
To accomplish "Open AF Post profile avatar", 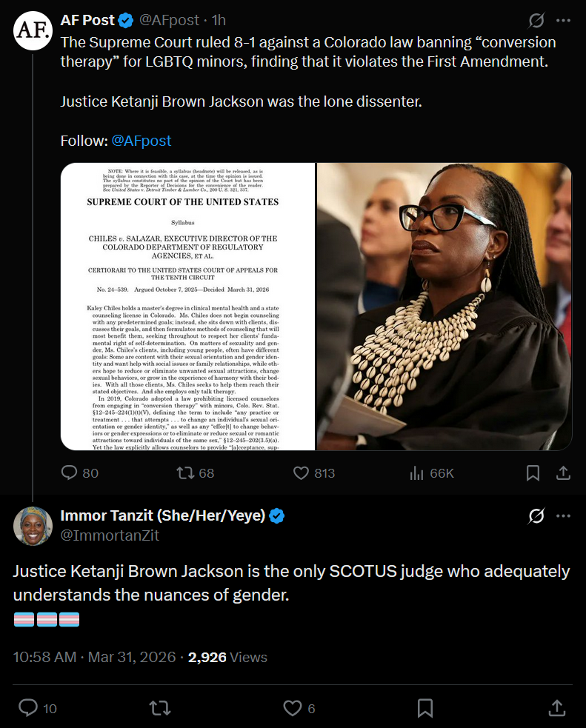I will click(x=33, y=30).
